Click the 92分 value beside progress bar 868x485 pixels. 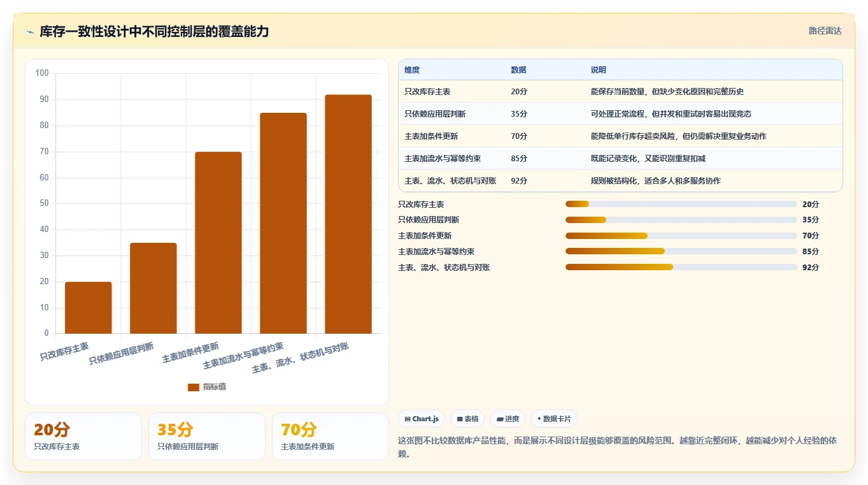[x=811, y=267]
